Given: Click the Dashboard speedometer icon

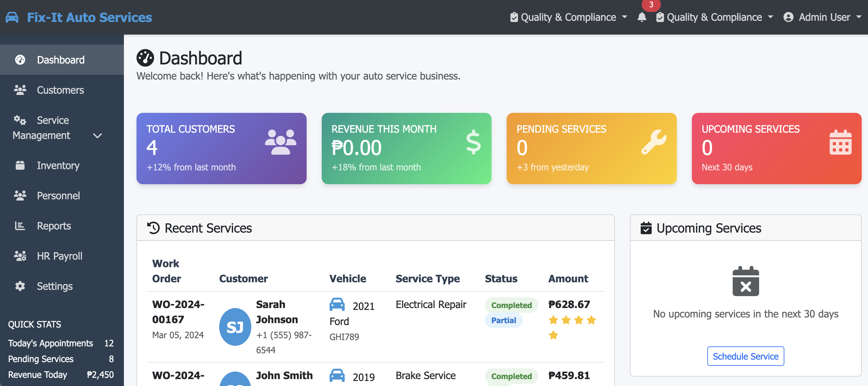Looking at the screenshot, I should pos(20,60).
